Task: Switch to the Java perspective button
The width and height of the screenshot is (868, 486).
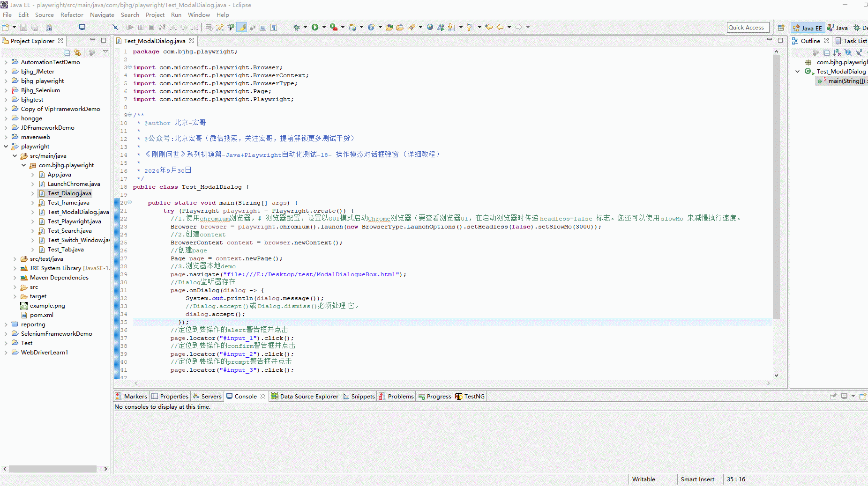Action: pyautogui.click(x=838, y=28)
